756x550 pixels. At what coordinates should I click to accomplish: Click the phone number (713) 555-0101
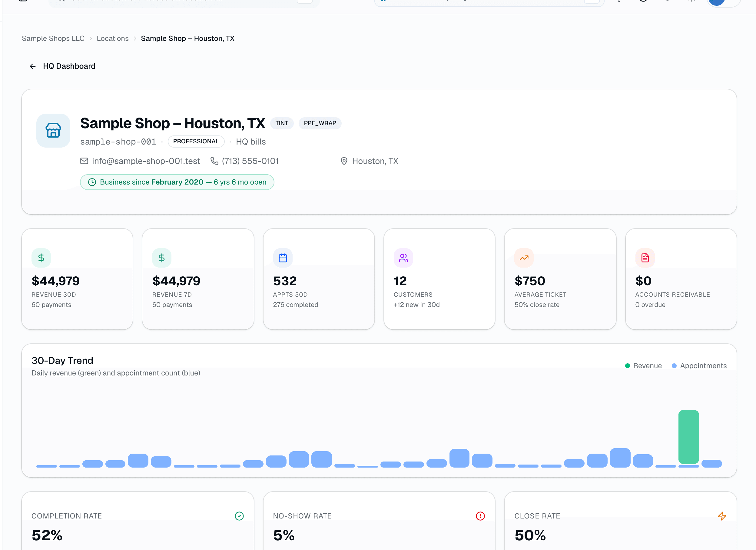250,161
